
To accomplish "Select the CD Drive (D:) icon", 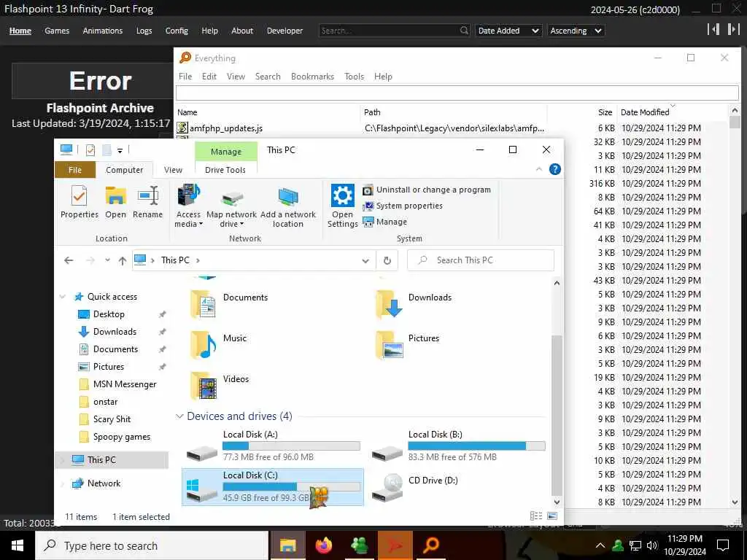I will (x=387, y=488).
